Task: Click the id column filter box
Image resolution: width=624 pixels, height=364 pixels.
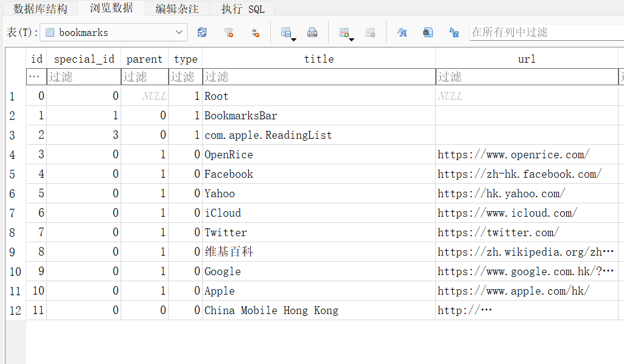Action: (x=37, y=77)
